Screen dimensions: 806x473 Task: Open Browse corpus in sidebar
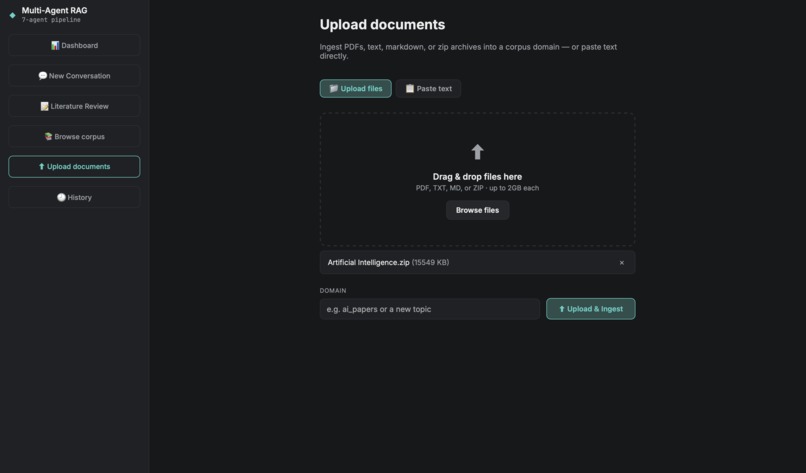(x=74, y=136)
